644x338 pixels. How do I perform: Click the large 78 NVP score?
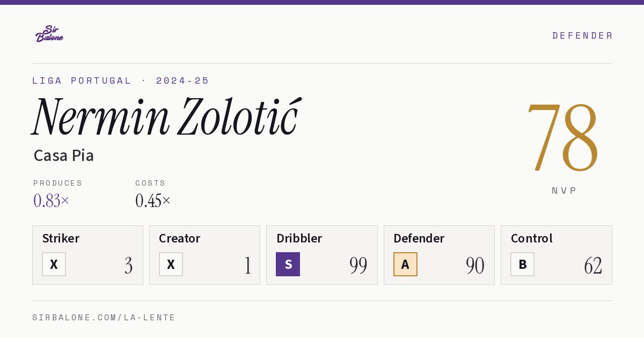(x=563, y=137)
